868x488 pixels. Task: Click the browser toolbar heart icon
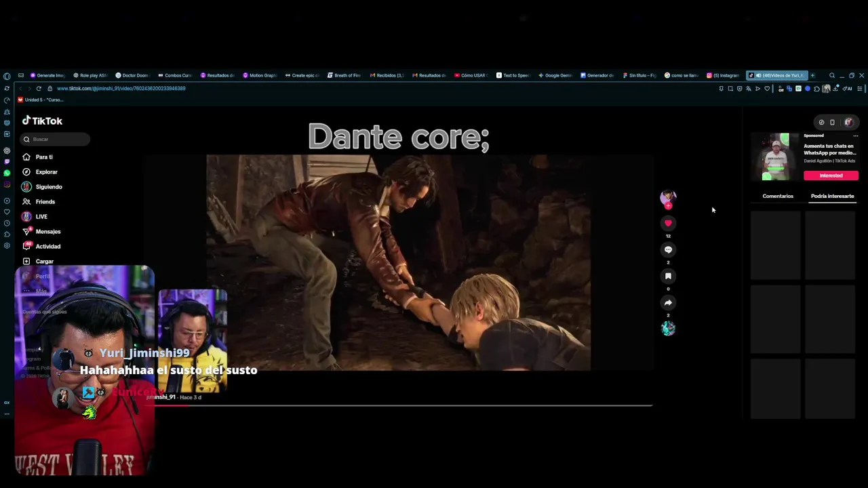767,89
